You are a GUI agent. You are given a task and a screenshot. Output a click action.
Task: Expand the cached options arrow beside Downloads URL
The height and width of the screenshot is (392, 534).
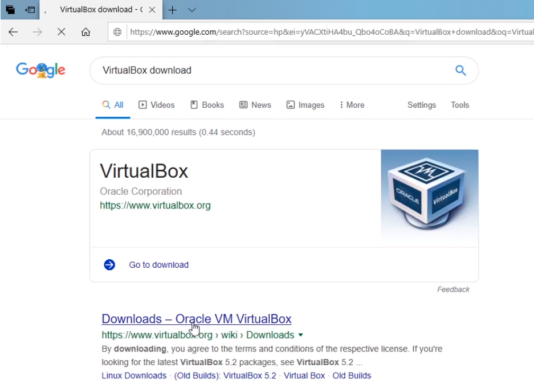pyautogui.click(x=301, y=335)
